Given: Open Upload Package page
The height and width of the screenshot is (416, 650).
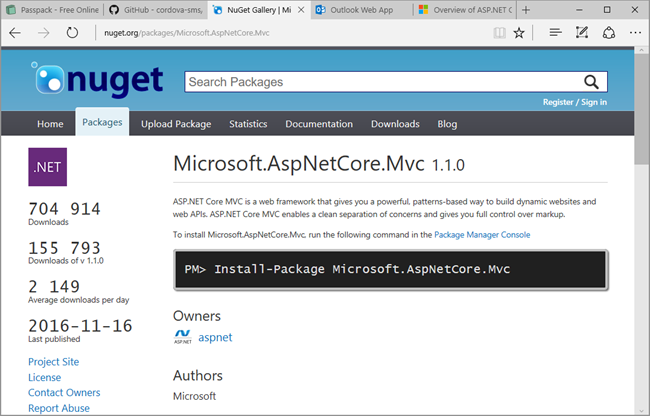Looking at the screenshot, I should 176,124.
